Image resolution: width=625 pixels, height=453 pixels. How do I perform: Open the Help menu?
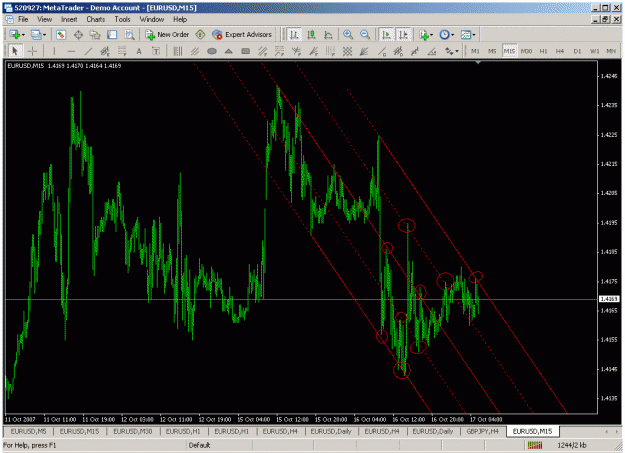coord(180,19)
